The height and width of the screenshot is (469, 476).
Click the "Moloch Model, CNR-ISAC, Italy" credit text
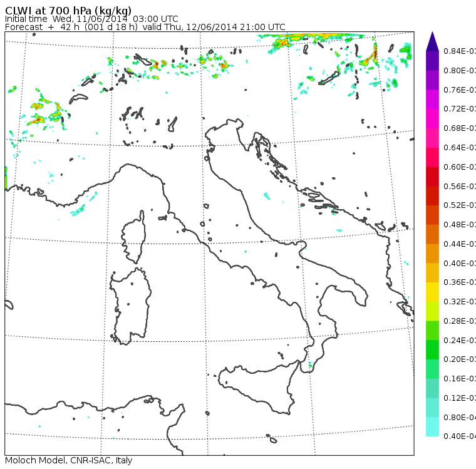[69, 460]
